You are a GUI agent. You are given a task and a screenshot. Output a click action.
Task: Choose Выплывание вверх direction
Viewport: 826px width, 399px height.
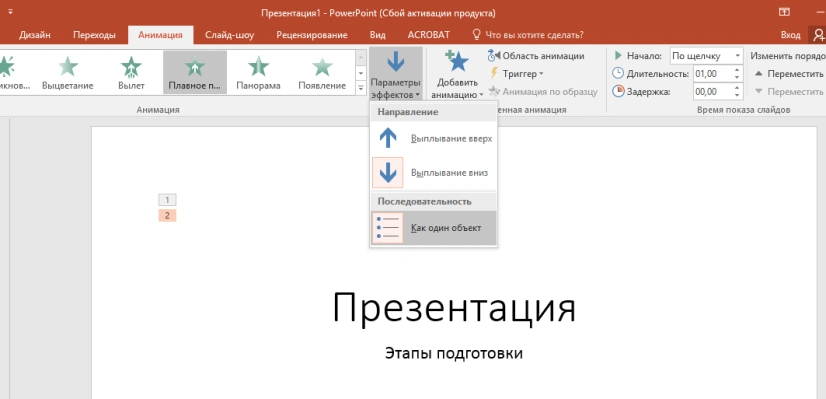click(433, 139)
